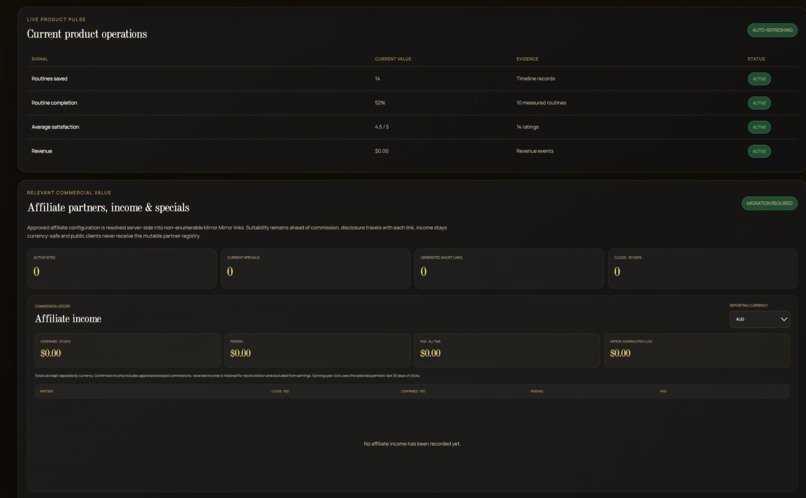This screenshot has height=498, width=806.
Task: Click the 'Affiliate income' heading
Action: tap(68, 319)
